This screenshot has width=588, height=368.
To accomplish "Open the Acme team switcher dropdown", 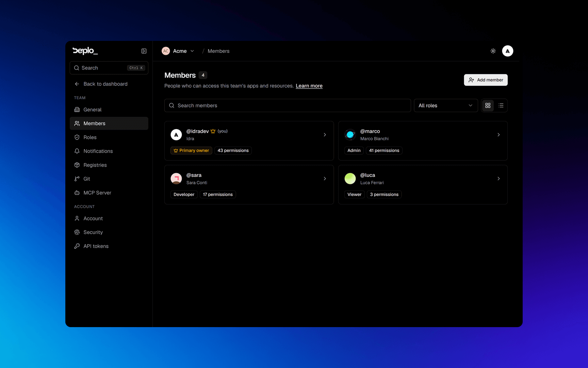I will click(x=178, y=51).
